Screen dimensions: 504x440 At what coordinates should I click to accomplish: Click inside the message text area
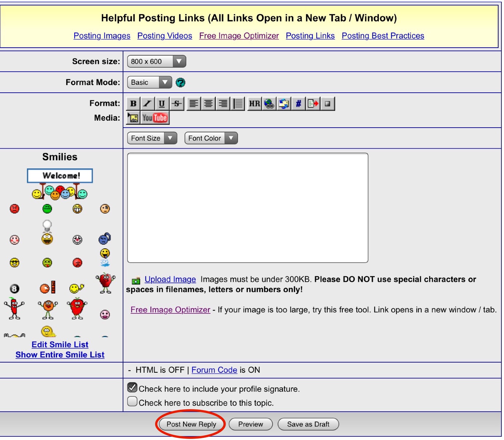click(248, 208)
